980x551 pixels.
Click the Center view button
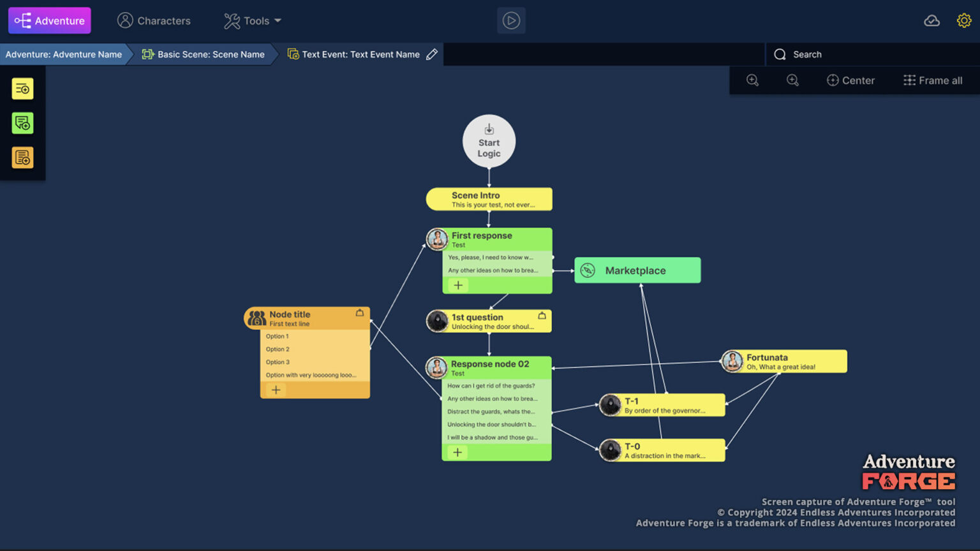tap(850, 80)
